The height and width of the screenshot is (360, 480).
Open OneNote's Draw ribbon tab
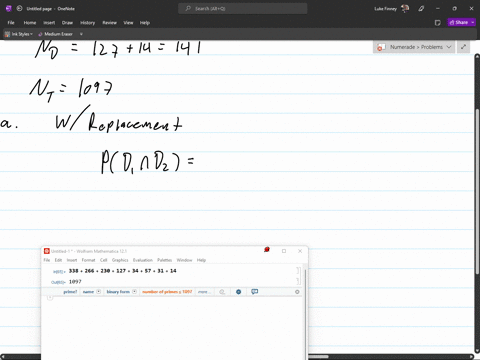coord(67,23)
